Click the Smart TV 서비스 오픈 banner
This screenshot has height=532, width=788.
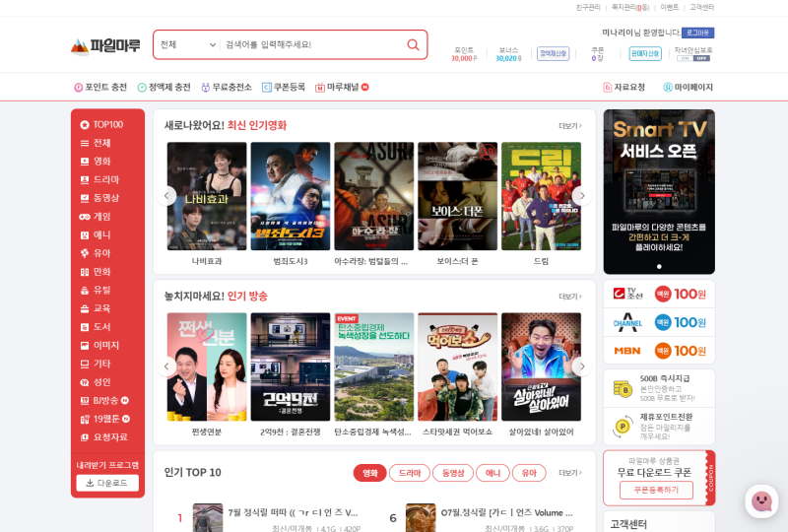click(659, 191)
